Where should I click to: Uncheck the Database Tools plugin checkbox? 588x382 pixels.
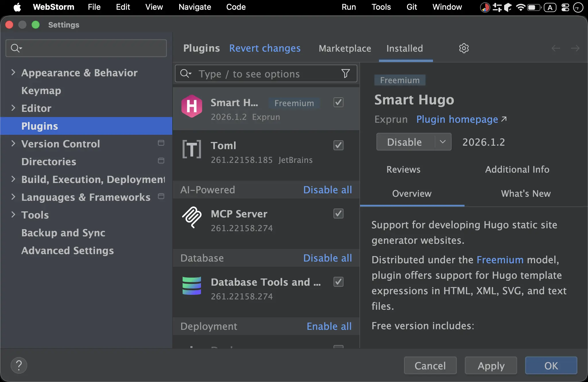pos(339,282)
